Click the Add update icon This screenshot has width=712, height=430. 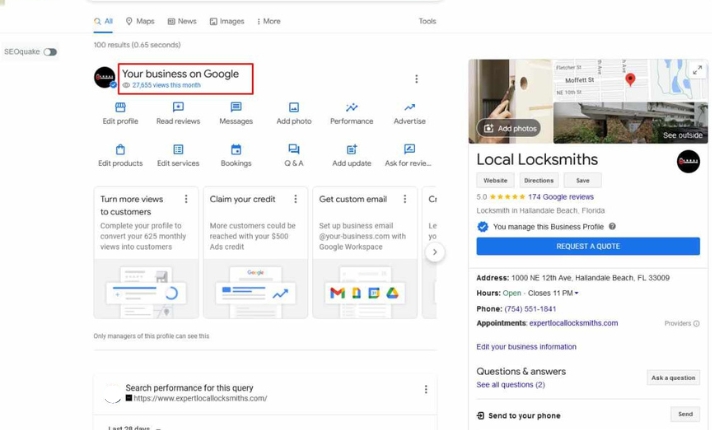coord(351,149)
